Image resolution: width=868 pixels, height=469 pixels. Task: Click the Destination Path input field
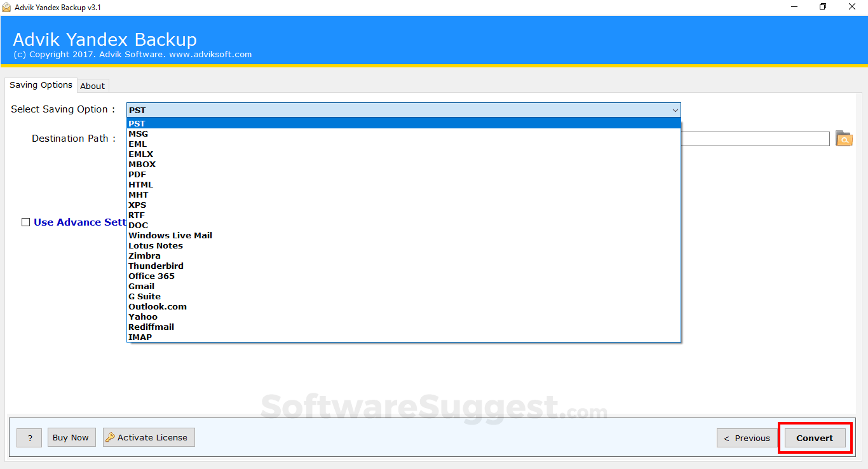click(x=755, y=139)
